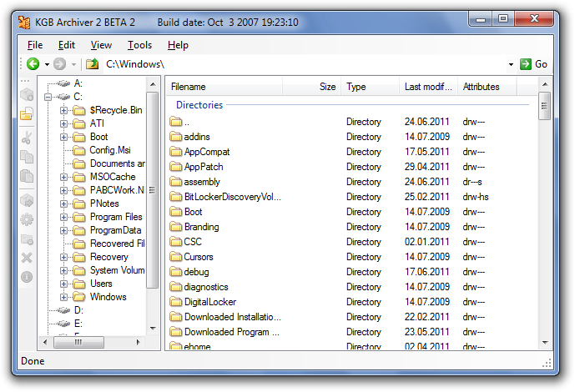This screenshot has width=575, height=392.
Task: Open the Forward button history dropdown arrow
Action: coord(73,64)
